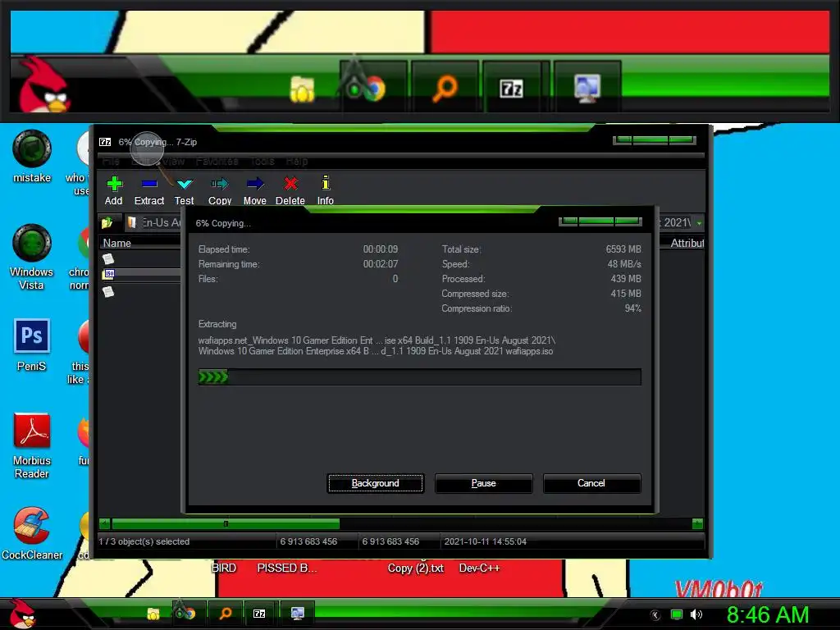Open the Tools menu
840x630 pixels.
(x=262, y=162)
